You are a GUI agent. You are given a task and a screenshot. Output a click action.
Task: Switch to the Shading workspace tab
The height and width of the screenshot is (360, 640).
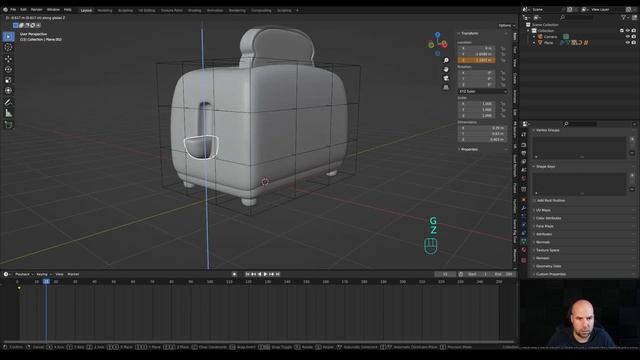pyautogui.click(x=194, y=10)
